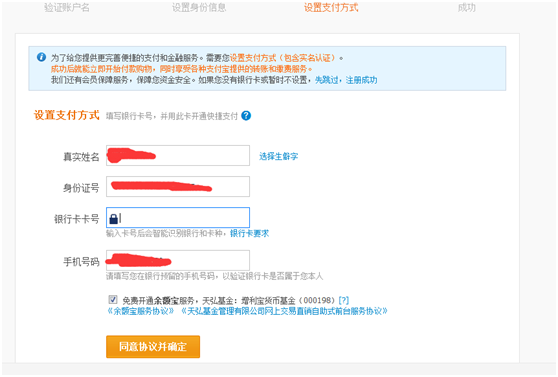Select the 成功 step label
Screen dimensions: 558x377
click(x=467, y=7)
